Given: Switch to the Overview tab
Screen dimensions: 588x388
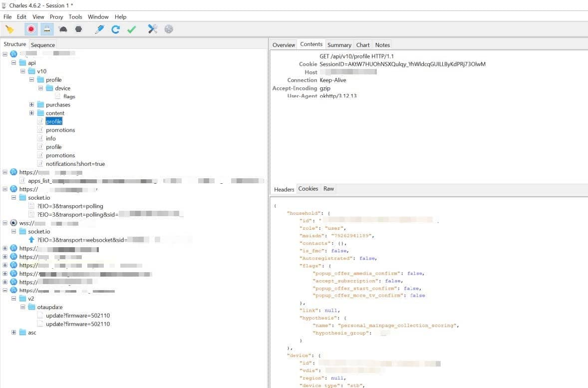Looking at the screenshot, I should click(x=284, y=45).
